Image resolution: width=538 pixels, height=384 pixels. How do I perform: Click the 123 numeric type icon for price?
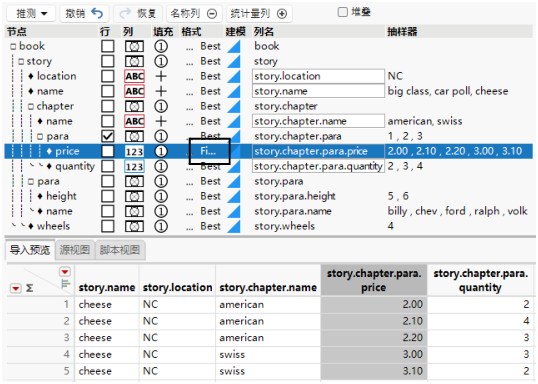point(134,151)
